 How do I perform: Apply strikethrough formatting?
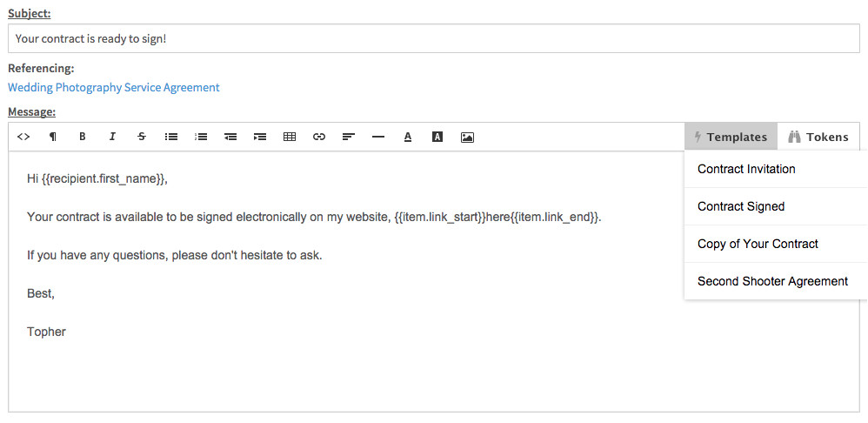[142, 137]
